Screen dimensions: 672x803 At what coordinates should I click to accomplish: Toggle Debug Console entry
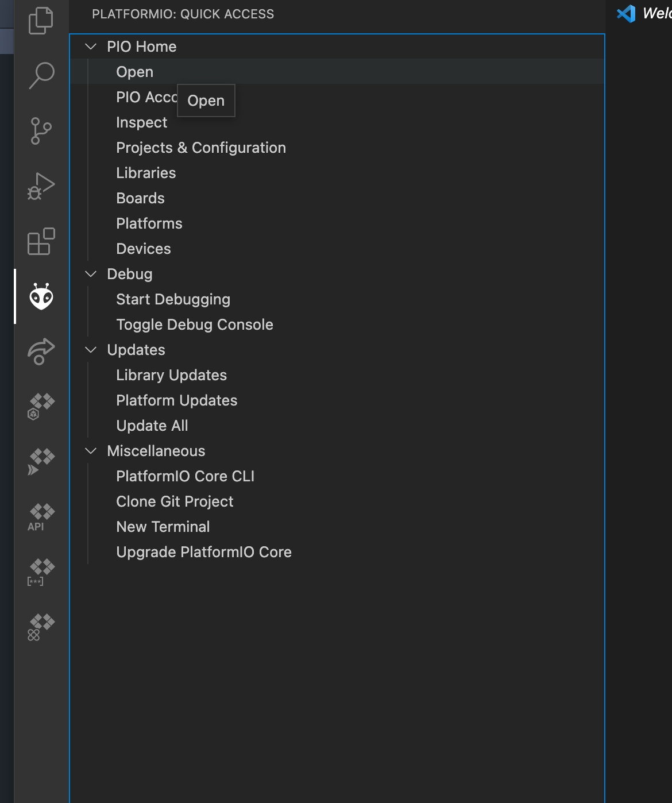point(194,325)
